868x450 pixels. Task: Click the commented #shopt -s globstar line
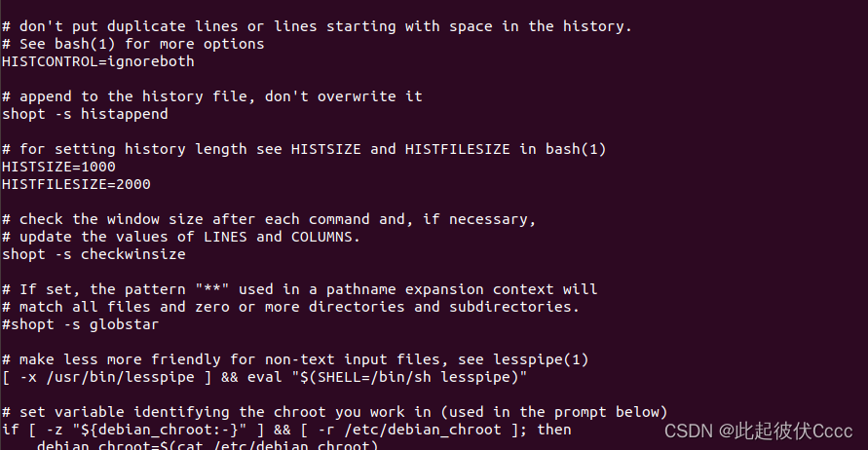click(81, 324)
